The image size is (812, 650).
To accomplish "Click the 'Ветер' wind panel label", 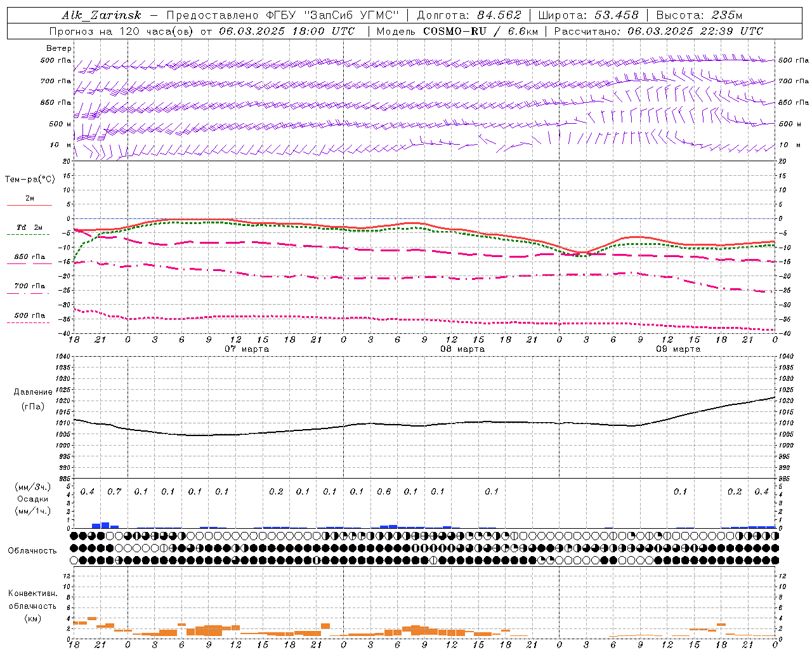I will tap(59, 48).
